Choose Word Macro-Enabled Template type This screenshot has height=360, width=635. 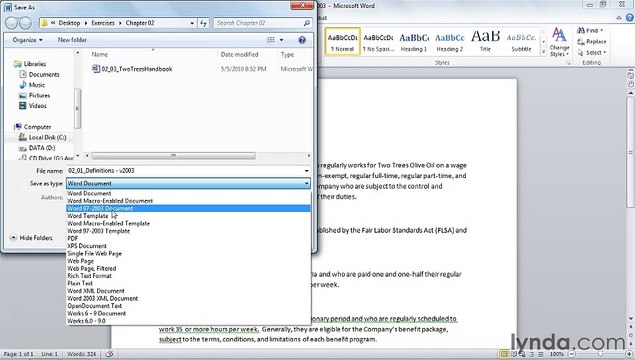click(188, 224)
